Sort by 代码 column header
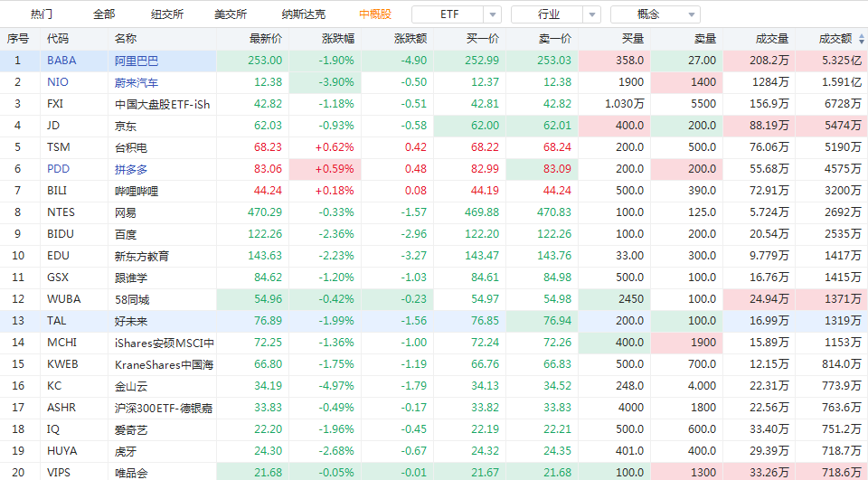 (58, 39)
